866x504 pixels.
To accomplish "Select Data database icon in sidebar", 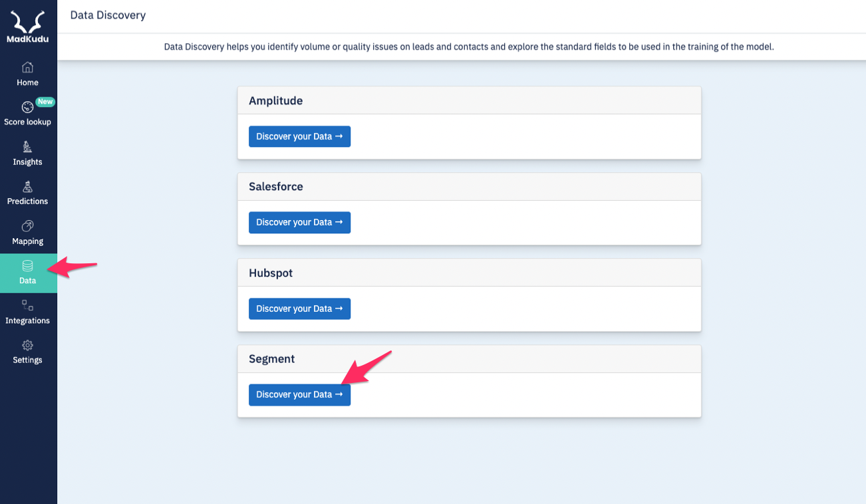I will (27, 266).
